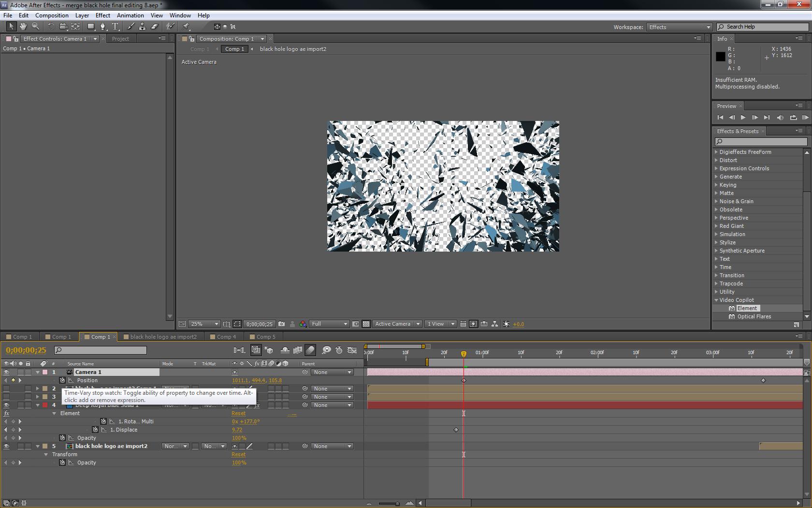
Task: Select the Brush tool
Action: [130, 27]
